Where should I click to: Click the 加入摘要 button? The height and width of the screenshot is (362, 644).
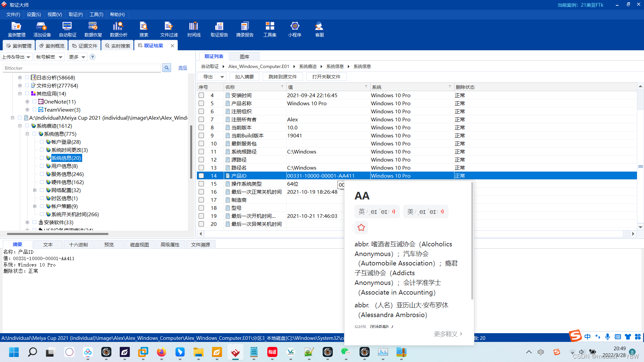[x=244, y=77]
